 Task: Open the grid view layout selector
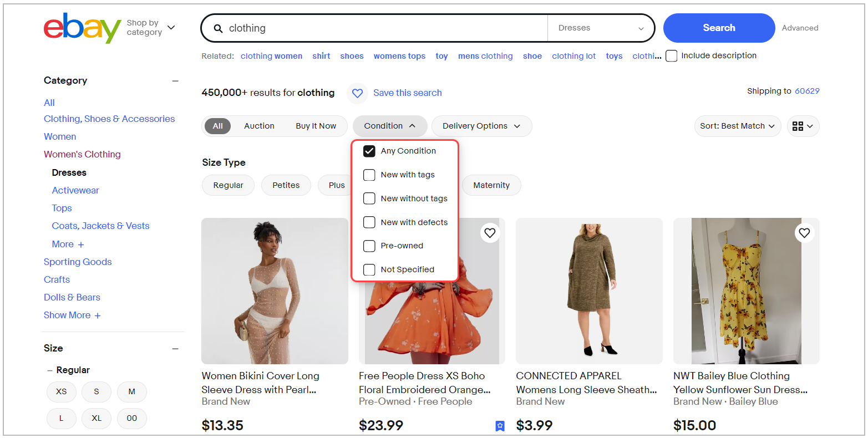803,126
